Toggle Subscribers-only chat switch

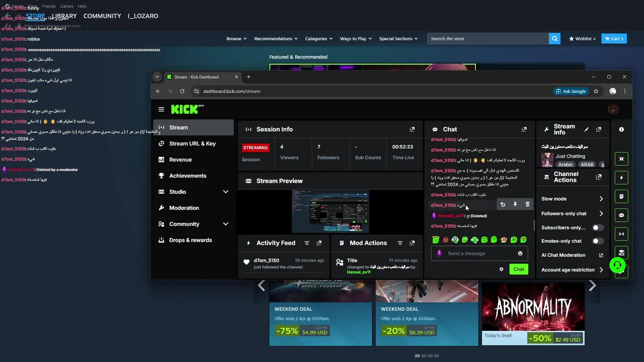coord(597,228)
